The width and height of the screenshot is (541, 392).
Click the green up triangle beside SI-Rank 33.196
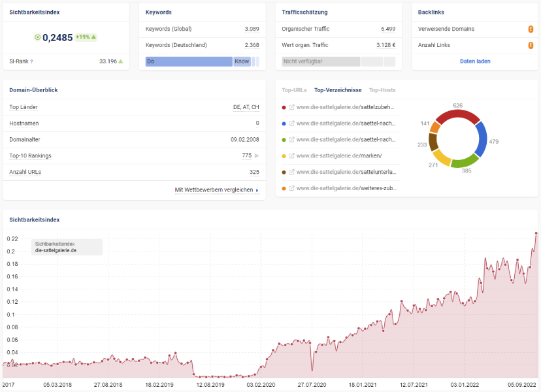pyautogui.click(x=121, y=61)
